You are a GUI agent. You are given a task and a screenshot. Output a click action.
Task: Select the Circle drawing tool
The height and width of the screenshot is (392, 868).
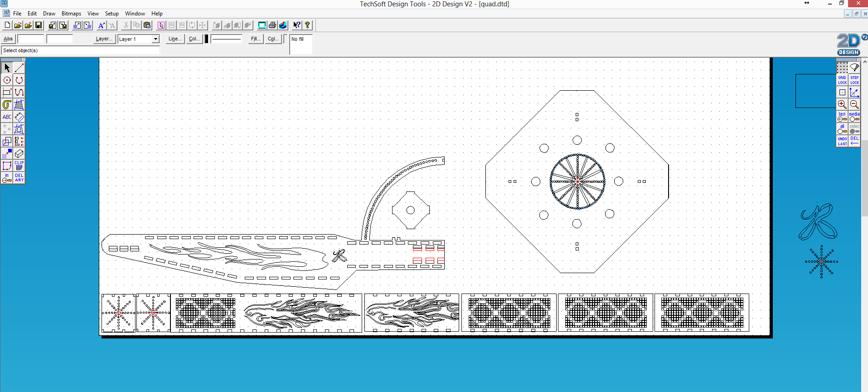tap(7, 80)
